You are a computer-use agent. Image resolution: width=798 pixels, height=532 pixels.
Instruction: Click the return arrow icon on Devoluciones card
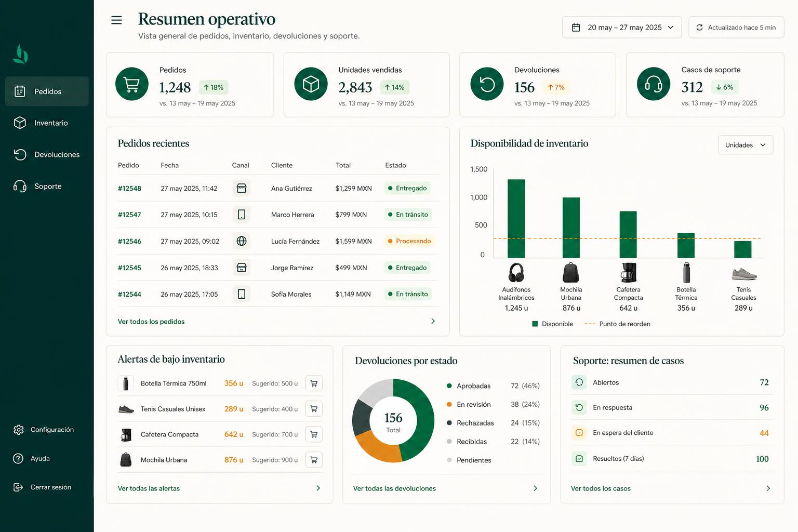click(487, 84)
